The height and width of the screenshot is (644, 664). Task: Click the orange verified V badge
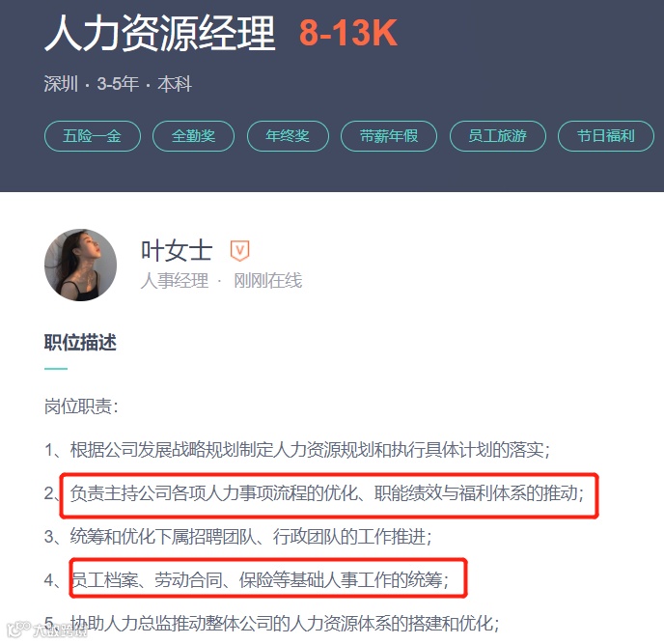239,250
